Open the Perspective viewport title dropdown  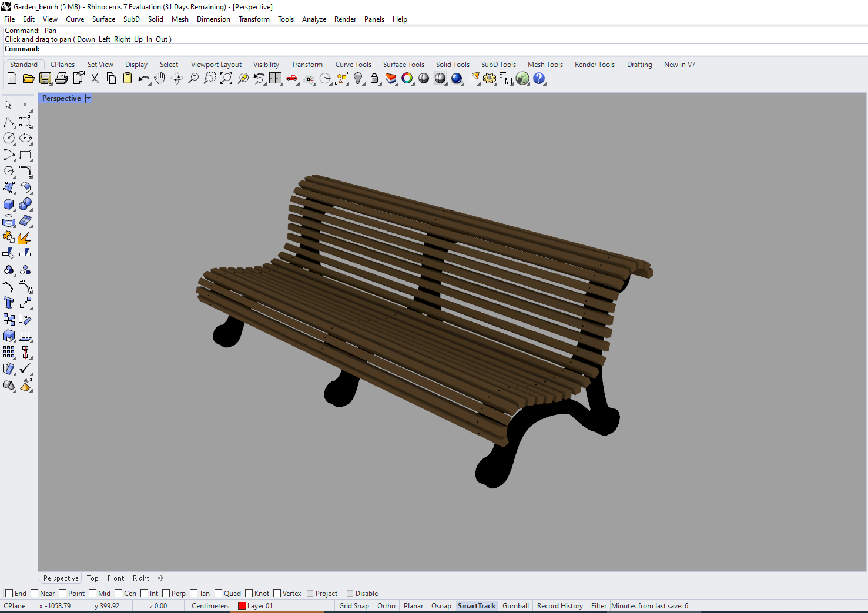coord(88,98)
